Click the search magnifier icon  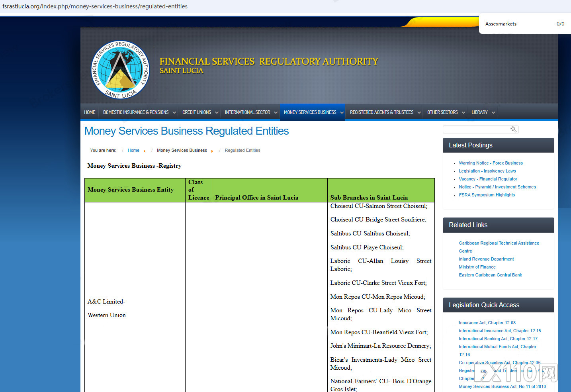coord(514,129)
